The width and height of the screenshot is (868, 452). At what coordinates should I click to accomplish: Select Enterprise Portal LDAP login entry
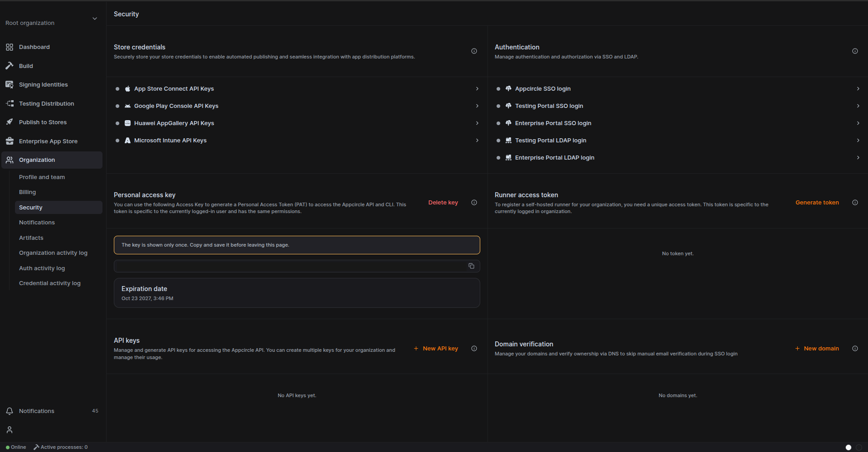tap(678, 158)
